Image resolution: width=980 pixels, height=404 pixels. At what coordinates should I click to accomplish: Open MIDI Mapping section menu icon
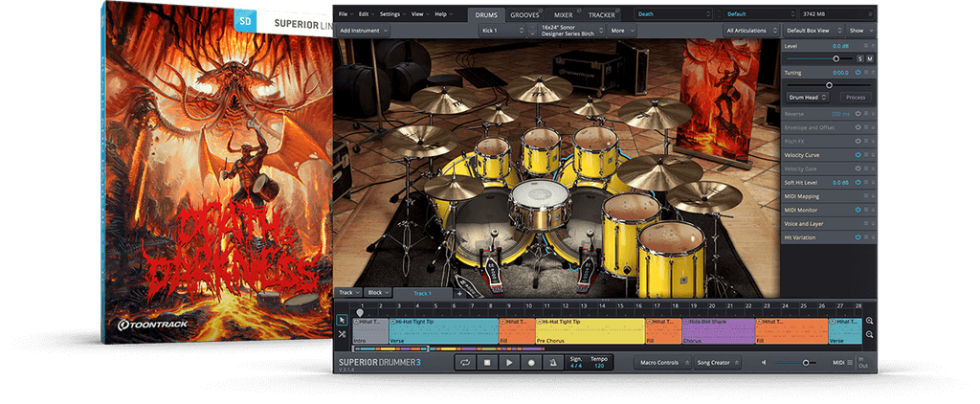[x=866, y=196]
